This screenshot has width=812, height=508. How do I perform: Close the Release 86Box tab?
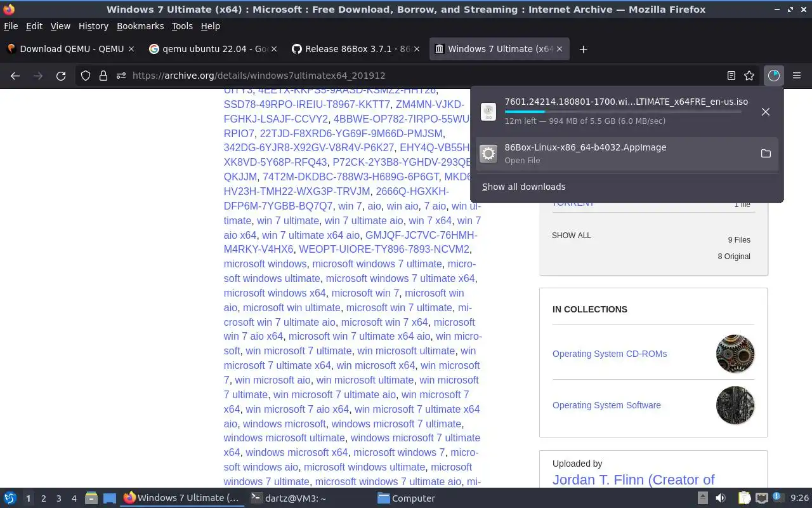pos(417,49)
